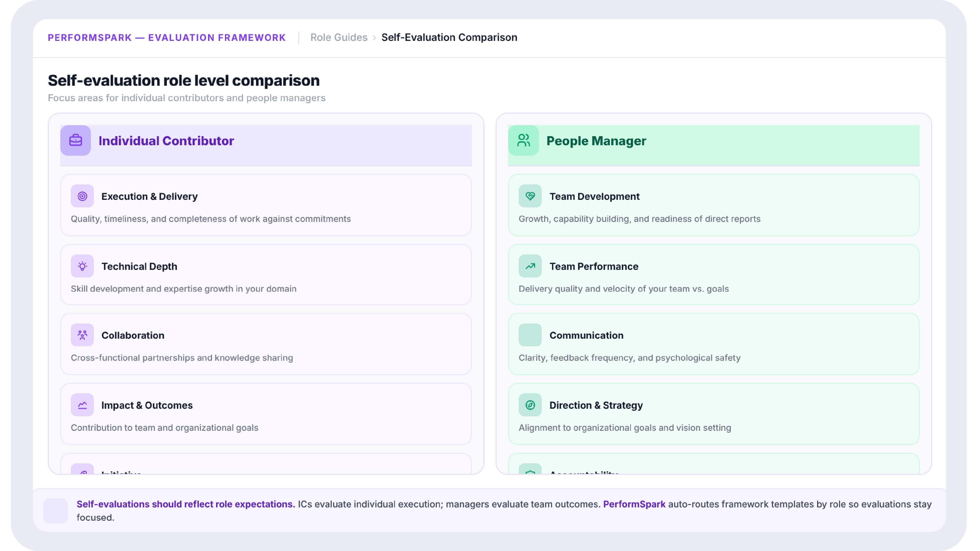The width and height of the screenshot is (980, 551).
Task: Click the Team Development heart handshake icon
Action: click(x=530, y=196)
